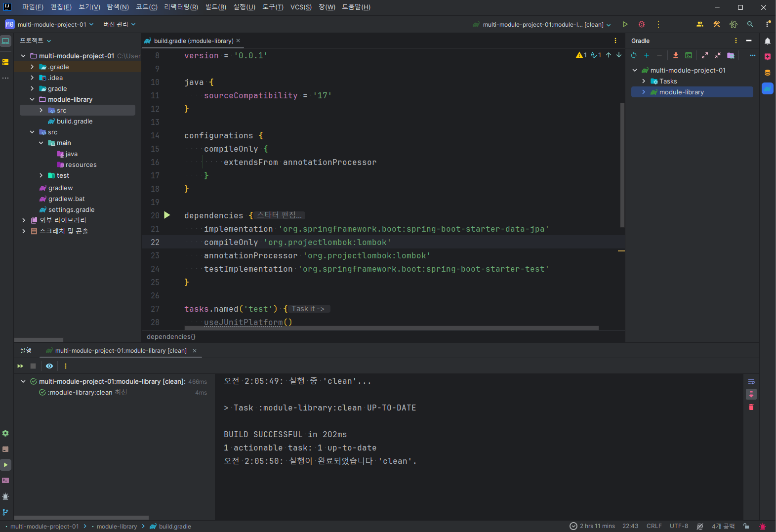The image size is (776, 532).
Task: Open the run configuration selector dropdown
Action: pos(542,24)
